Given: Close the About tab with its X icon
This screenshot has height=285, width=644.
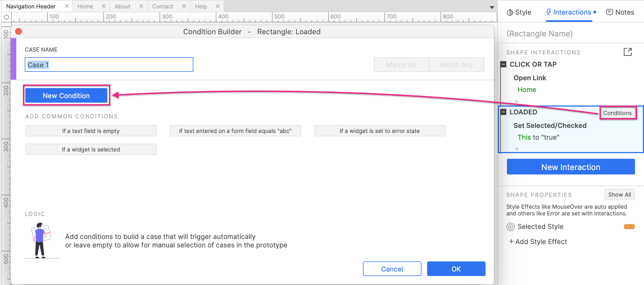Looking at the screenshot, I should (141, 6).
